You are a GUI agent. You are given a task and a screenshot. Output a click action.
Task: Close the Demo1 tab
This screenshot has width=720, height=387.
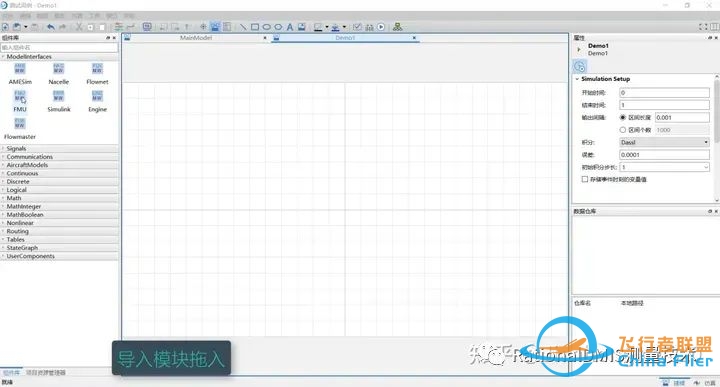414,38
